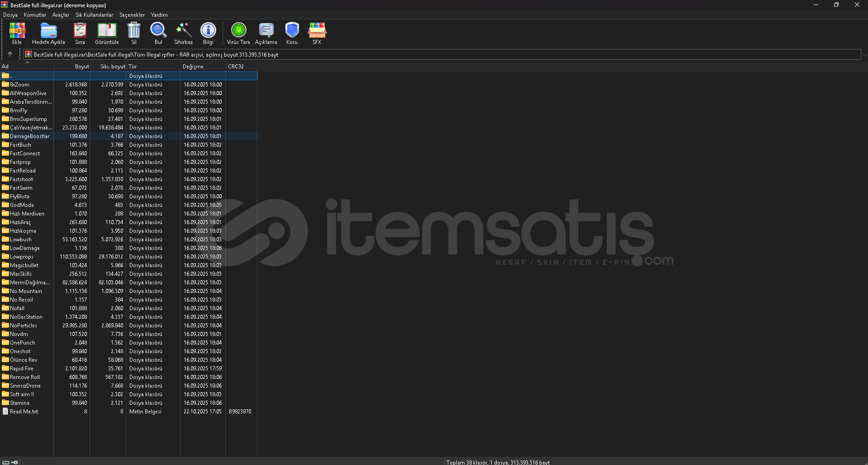Screen dimensions: 868x465
Task: Click the drive icon in status bar
Action: coord(6,462)
